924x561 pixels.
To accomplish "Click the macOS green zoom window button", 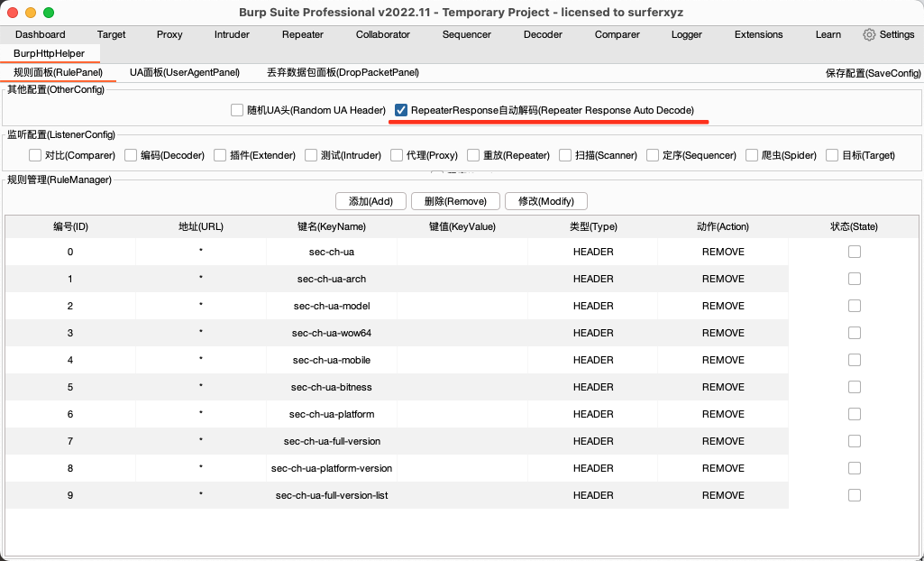I will click(x=49, y=13).
